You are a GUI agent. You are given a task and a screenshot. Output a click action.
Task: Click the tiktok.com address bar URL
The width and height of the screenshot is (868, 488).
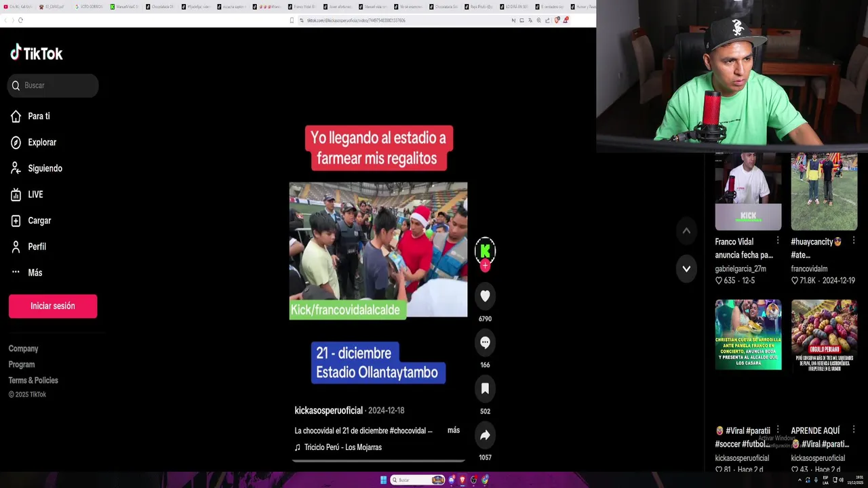[x=356, y=20]
